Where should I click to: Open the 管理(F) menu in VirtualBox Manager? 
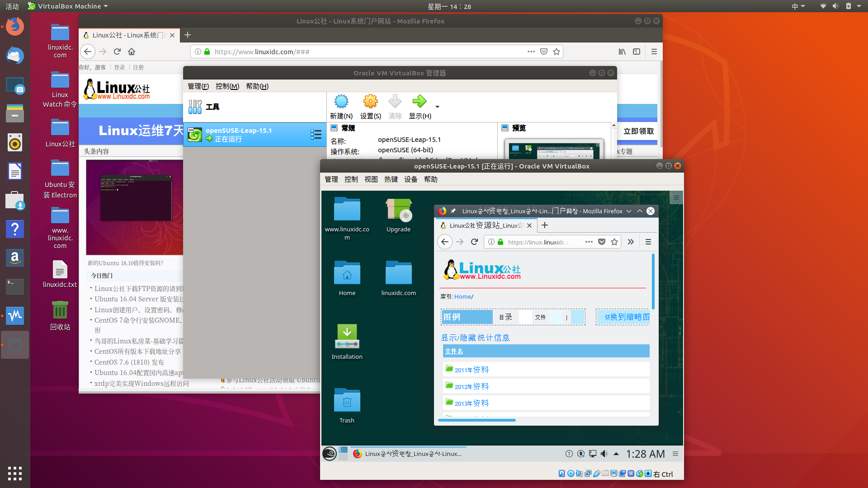point(198,86)
